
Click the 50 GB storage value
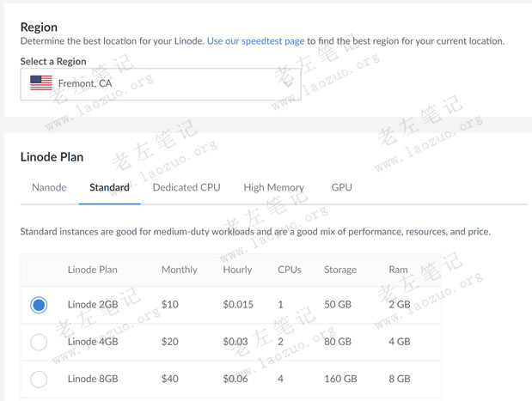tap(338, 304)
